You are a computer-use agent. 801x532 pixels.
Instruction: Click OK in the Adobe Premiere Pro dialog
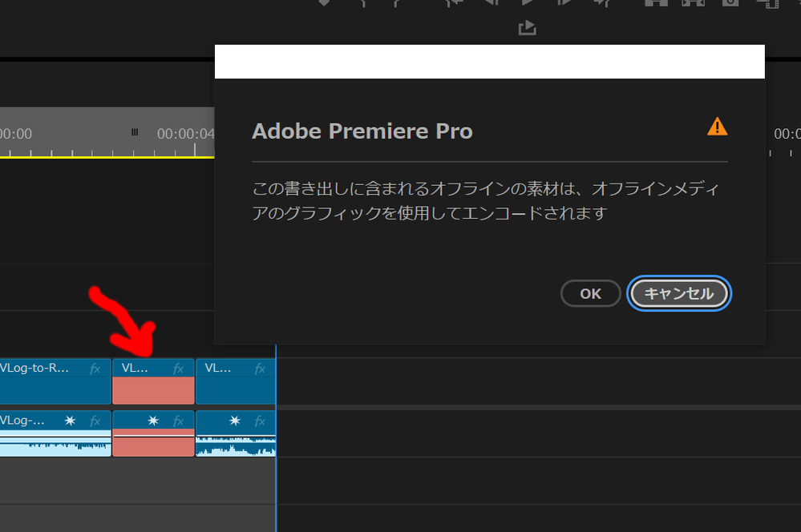591,293
